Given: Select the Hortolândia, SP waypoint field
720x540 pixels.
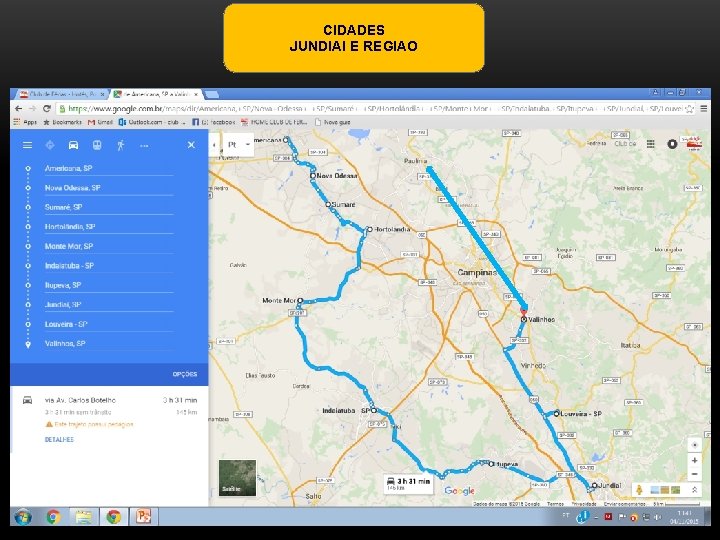Looking at the screenshot, I should coord(109,227).
